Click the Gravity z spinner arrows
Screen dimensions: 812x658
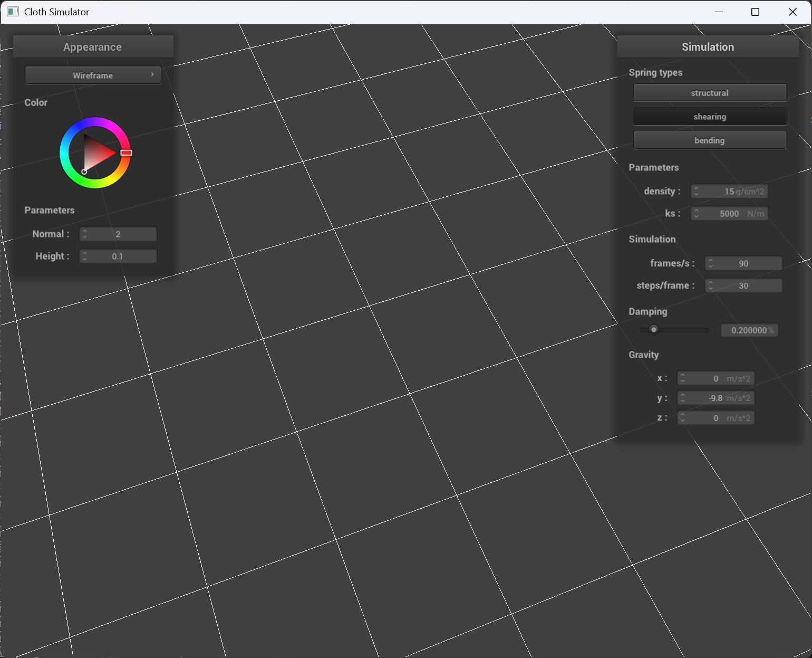tap(682, 418)
